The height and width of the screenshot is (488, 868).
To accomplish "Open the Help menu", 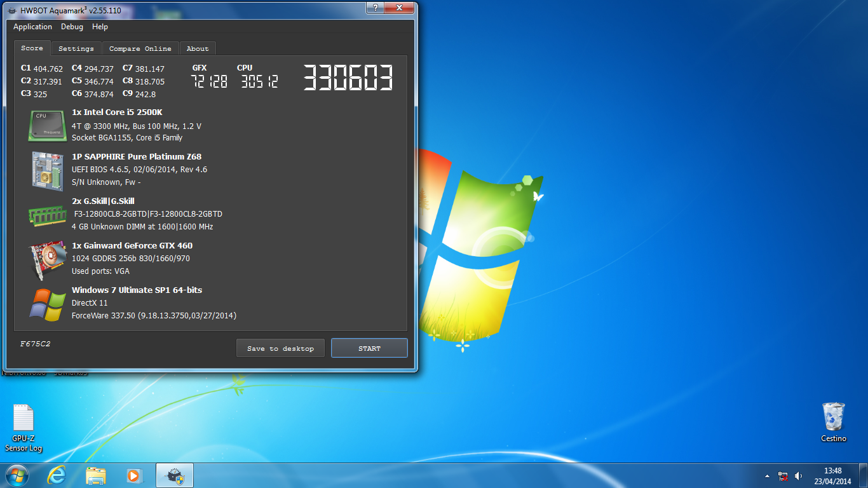I will 100,27.
